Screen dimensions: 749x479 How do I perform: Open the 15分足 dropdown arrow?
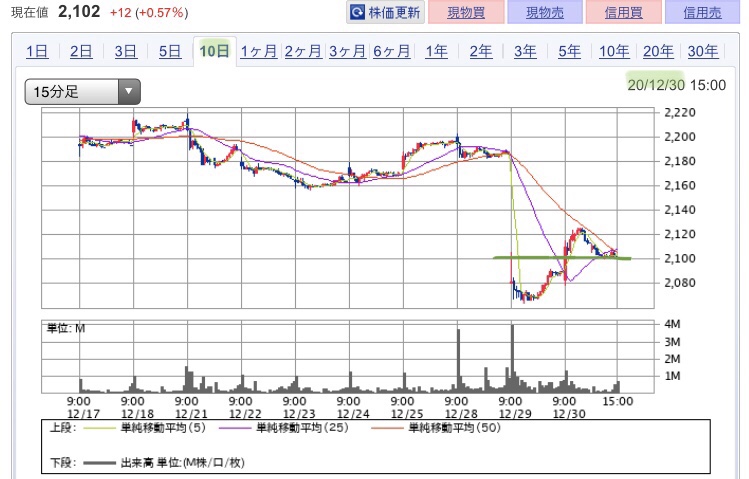coord(129,91)
